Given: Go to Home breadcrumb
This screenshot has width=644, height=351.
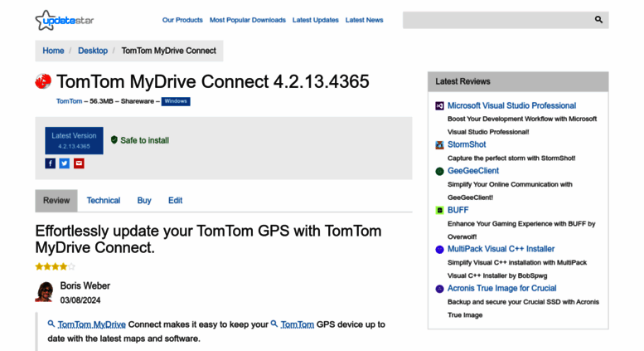Looking at the screenshot, I should (53, 51).
